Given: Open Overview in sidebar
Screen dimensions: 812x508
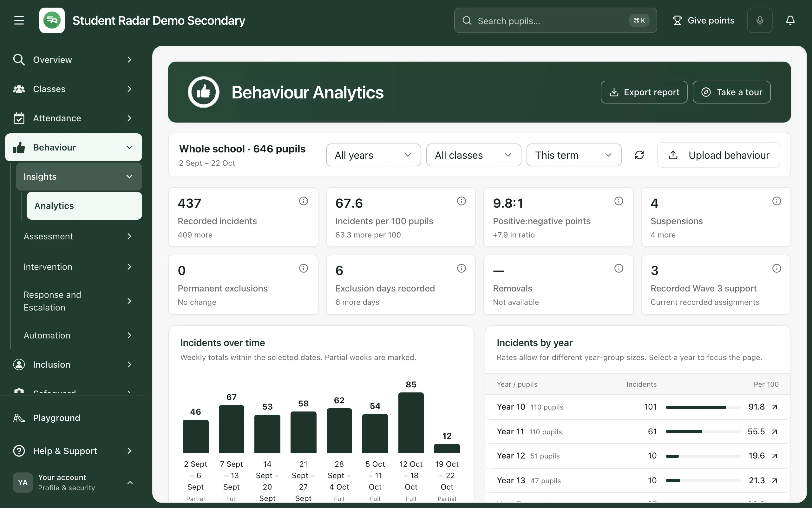Looking at the screenshot, I should tap(74, 60).
